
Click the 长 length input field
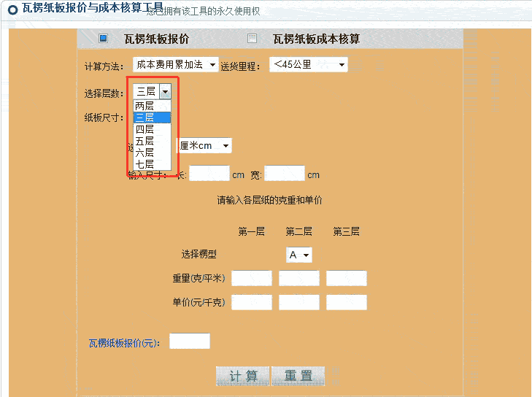[209, 174]
